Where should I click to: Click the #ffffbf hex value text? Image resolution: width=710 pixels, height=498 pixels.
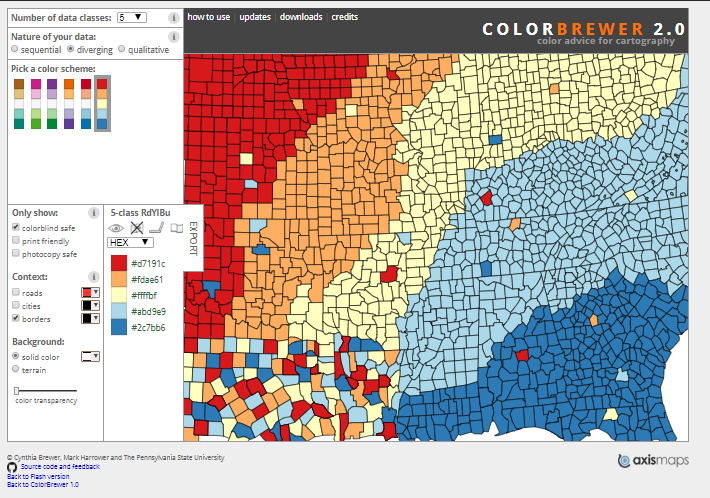[144, 296]
